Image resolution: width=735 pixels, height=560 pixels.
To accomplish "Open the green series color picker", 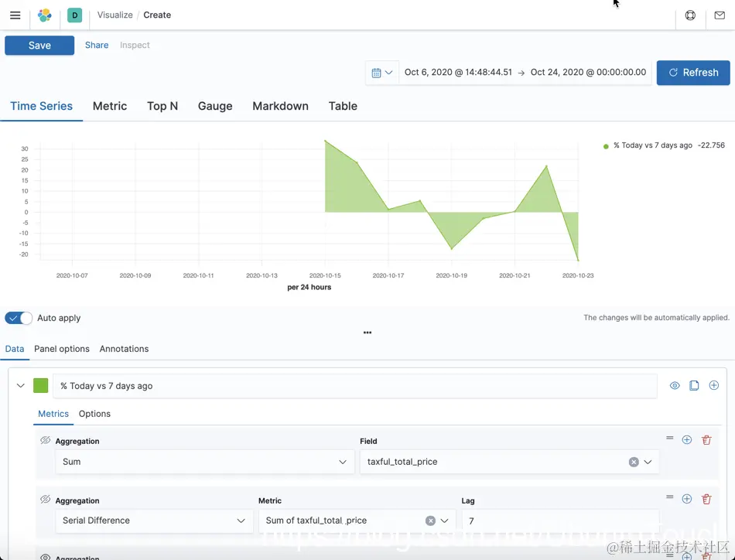I will [x=41, y=386].
